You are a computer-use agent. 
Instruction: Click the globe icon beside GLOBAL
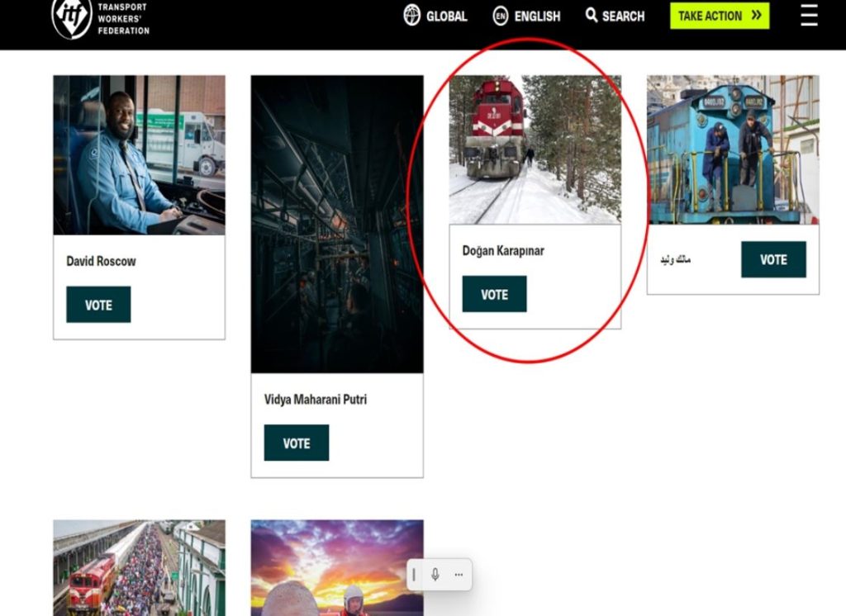[x=411, y=16]
